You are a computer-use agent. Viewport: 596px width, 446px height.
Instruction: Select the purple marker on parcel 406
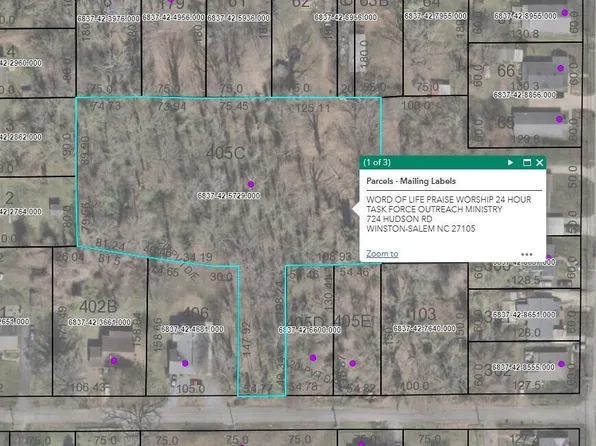pyautogui.click(x=185, y=363)
